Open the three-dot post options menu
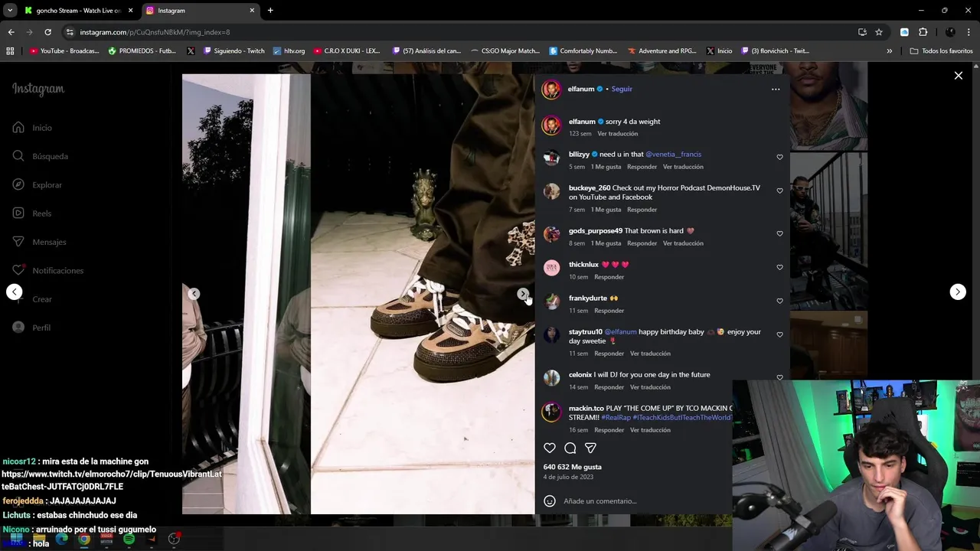The width and height of the screenshot is (980, 551). click(x=776, y=89)
